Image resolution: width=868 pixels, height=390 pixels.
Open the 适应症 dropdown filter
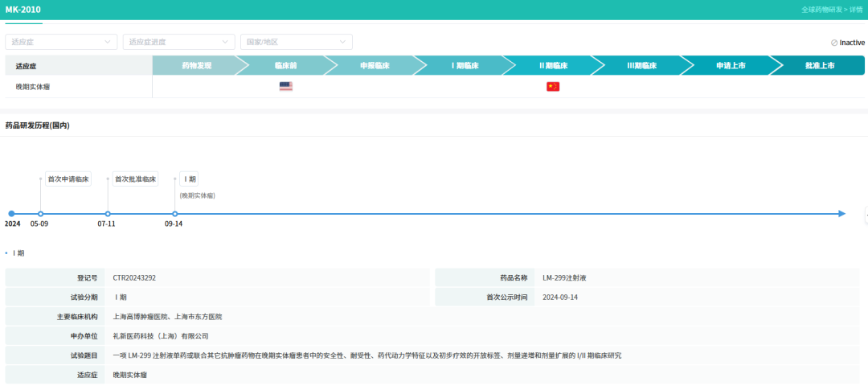click(x=61, y=42)
